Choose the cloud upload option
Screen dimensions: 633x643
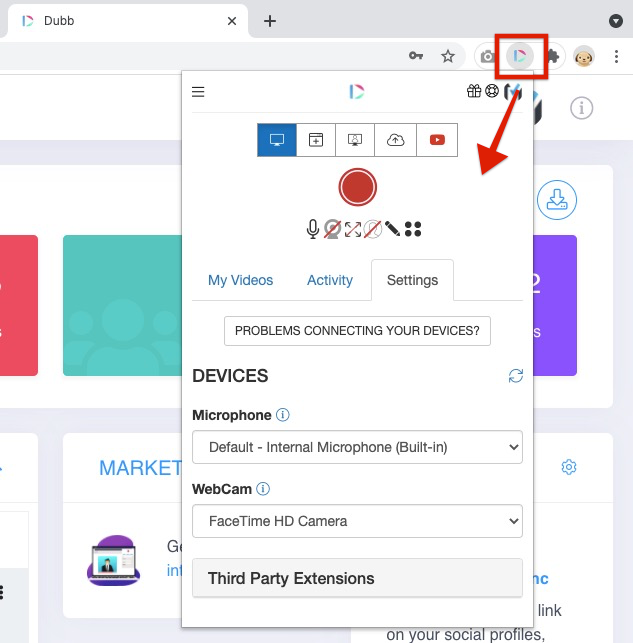tap(396, 140)
